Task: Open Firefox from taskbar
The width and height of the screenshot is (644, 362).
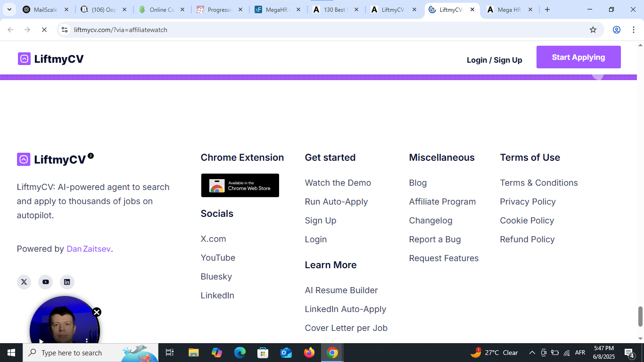Action: (309, 353)
